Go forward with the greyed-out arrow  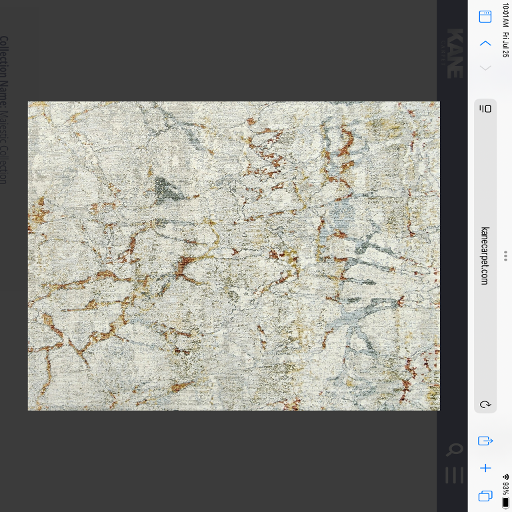[x=485, y=68]
